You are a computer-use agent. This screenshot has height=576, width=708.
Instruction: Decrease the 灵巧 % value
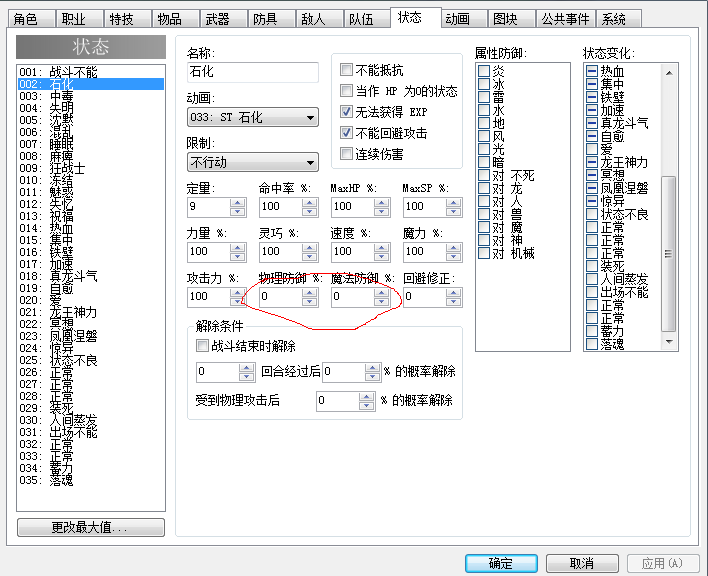pyautogui.click(x=310, y=257)
